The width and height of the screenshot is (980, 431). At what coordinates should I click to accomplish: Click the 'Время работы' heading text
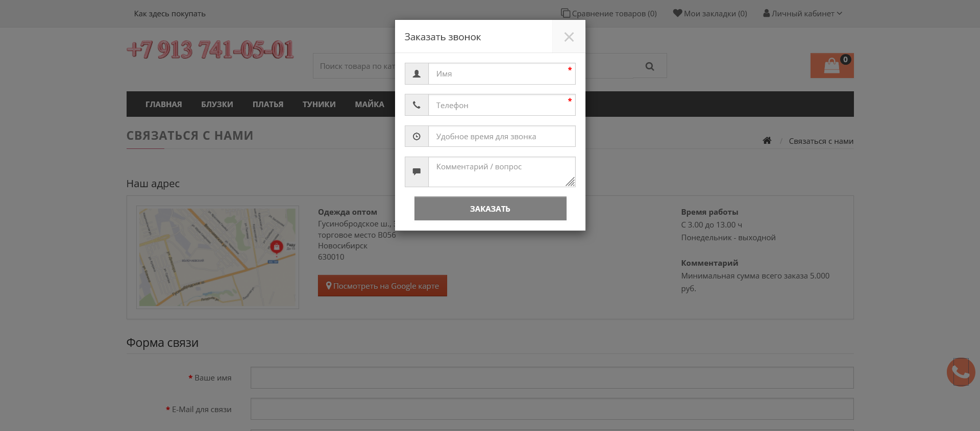[709, 212]
